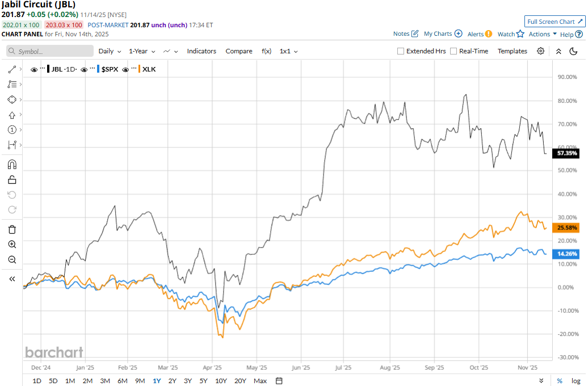Open JBL series options ellipsis
Viewport: 588px width, 386px height.
click(x=43, y=68)
